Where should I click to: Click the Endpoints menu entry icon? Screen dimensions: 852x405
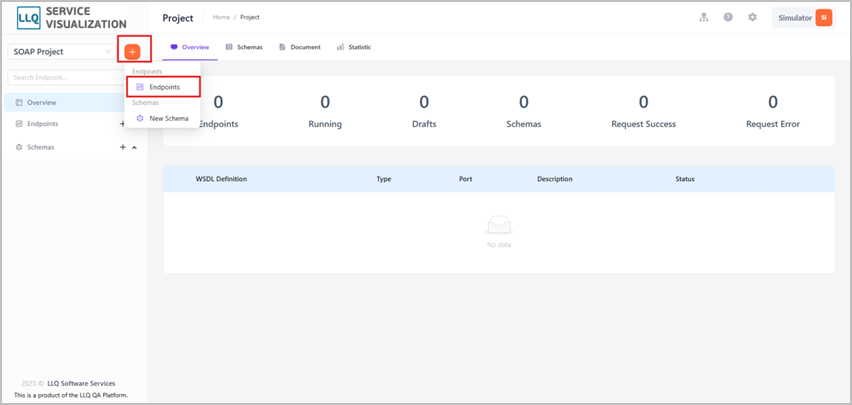coord(140,87)
